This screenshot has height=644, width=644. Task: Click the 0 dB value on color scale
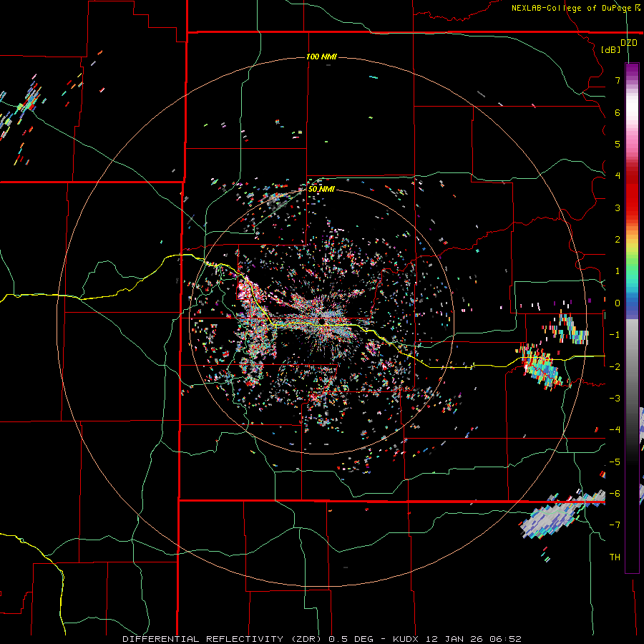pyautogui.click(x=618, y=303)
